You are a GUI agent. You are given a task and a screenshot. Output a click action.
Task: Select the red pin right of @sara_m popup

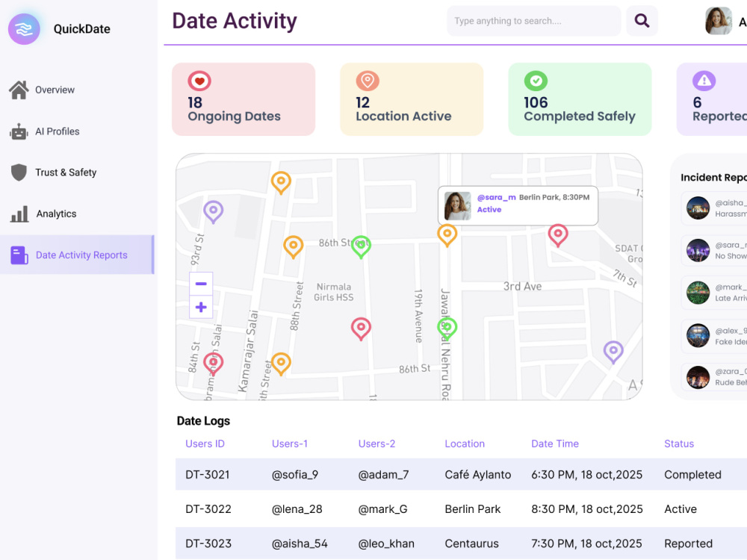[x=558, y=235]
